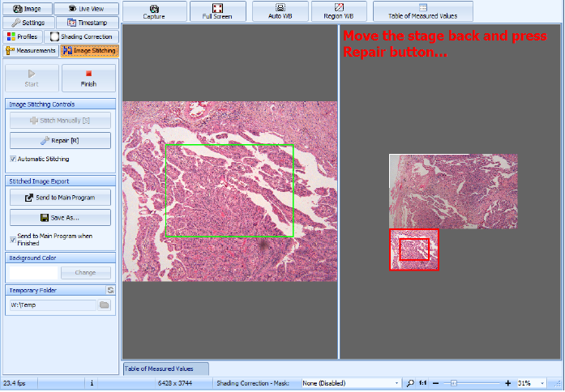This screenshot has width=565, height=392.
Task: Click the Save As... button
Action: point(60,218)
